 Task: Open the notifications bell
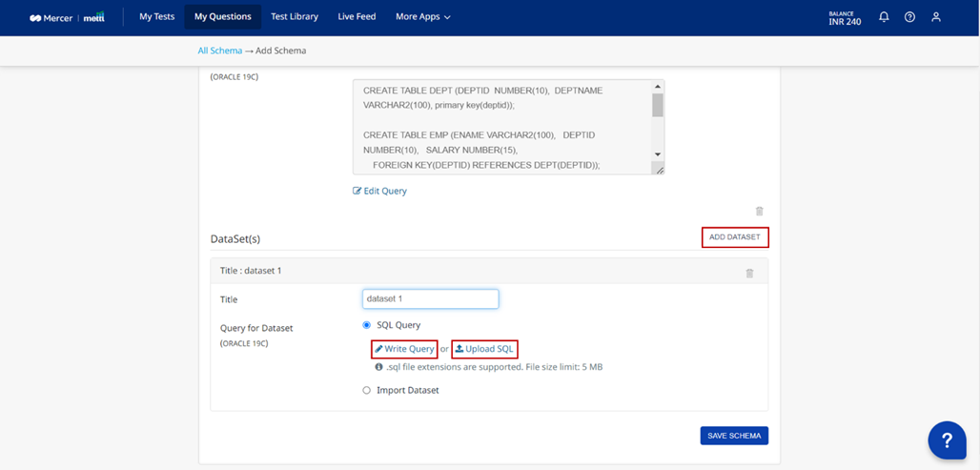point(884,17)
